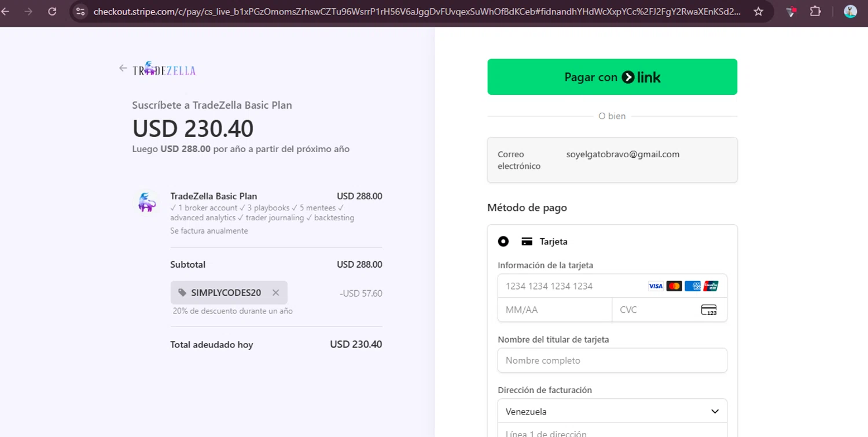868x437 pixels.
Task: Click the browser forward arrow
Action: pyautogui.click(x=28, y=11)
